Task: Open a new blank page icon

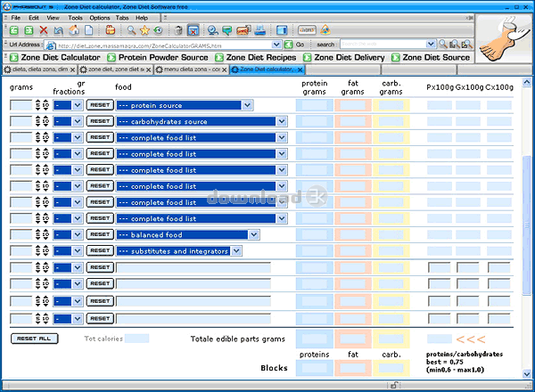Action: pyautogui.click(x=88, y=30)
